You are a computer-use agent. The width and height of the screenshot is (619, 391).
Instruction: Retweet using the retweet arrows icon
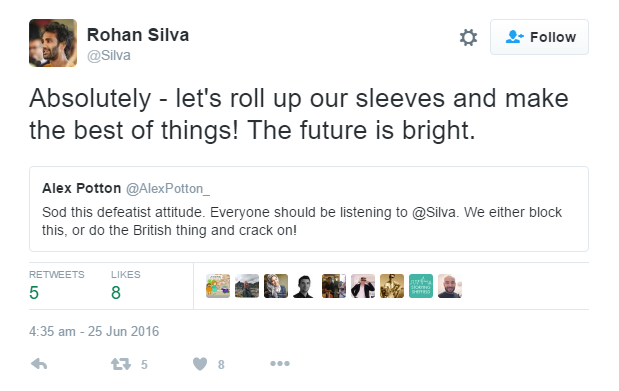pyautogui.click(x=121, y=364)
